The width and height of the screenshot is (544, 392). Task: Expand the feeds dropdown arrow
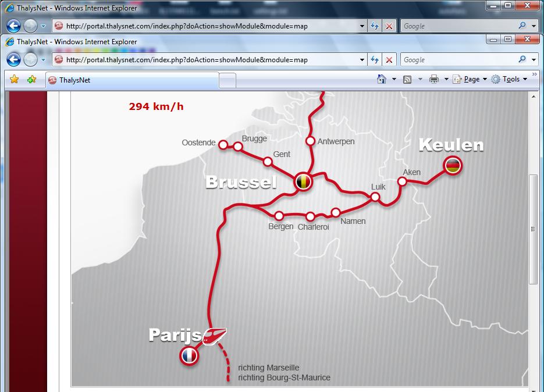tap(420, 79)
